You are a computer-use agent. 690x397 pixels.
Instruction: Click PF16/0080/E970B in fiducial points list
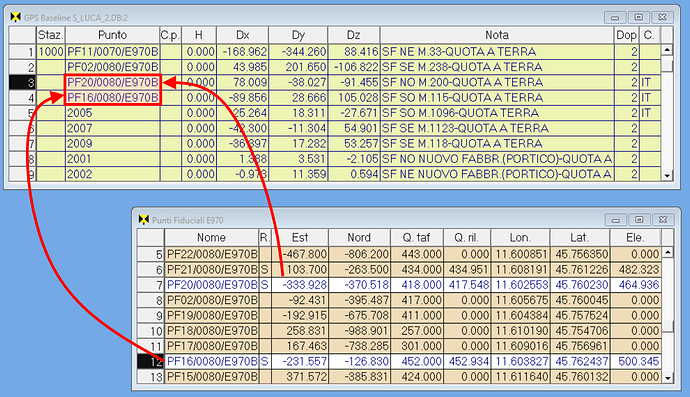pyautogui.click(x=212, y=361)
